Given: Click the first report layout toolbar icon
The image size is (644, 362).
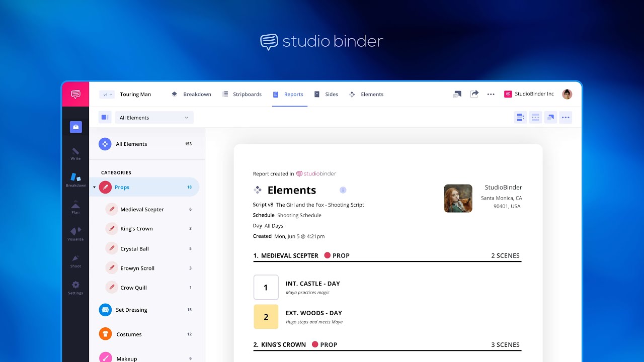Looking at the screenshot, I should 520,118.
